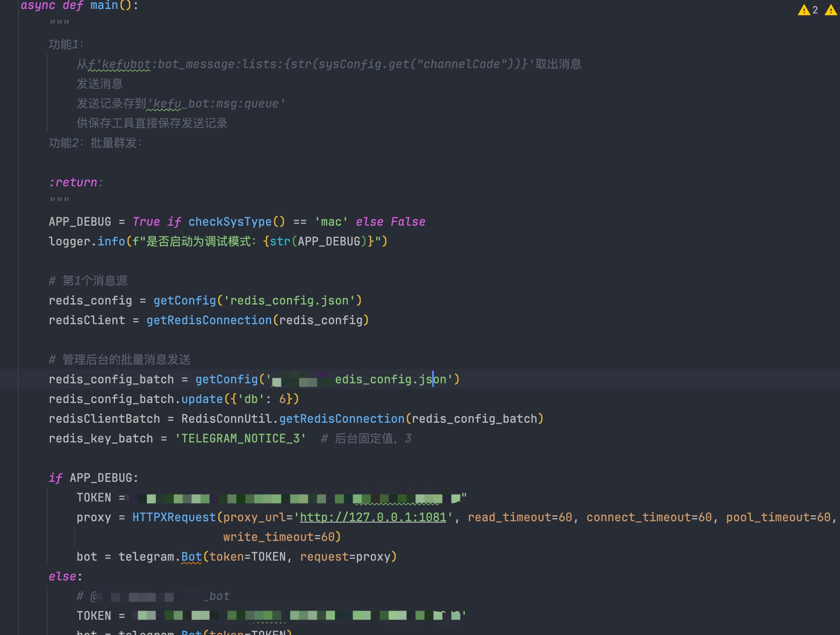The image size is (840, 635).
Task: Click the APP_DEBUG variable assignment
Action: coord(80,222)
